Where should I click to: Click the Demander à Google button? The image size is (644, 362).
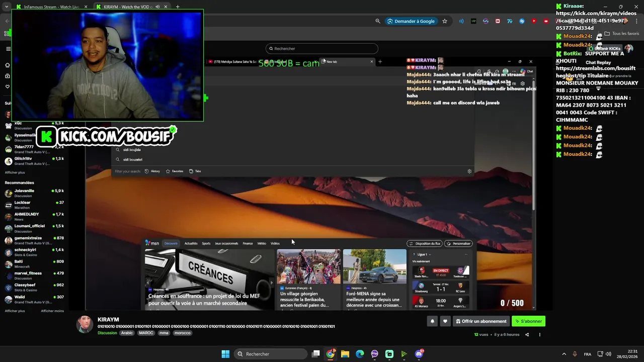pos(411,21)
